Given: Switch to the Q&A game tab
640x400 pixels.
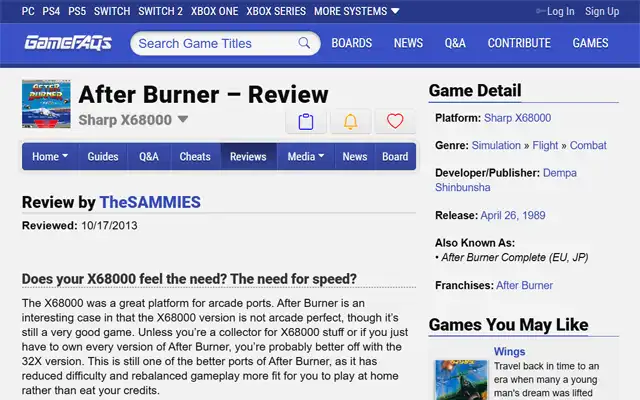Looking at the screenshot, I should (149, 156).
